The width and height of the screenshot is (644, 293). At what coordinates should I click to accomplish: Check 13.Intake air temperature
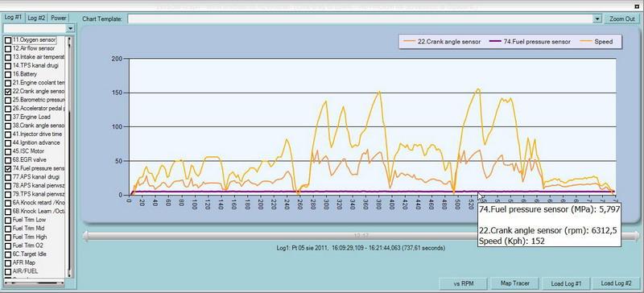click(x=8, y=57)
